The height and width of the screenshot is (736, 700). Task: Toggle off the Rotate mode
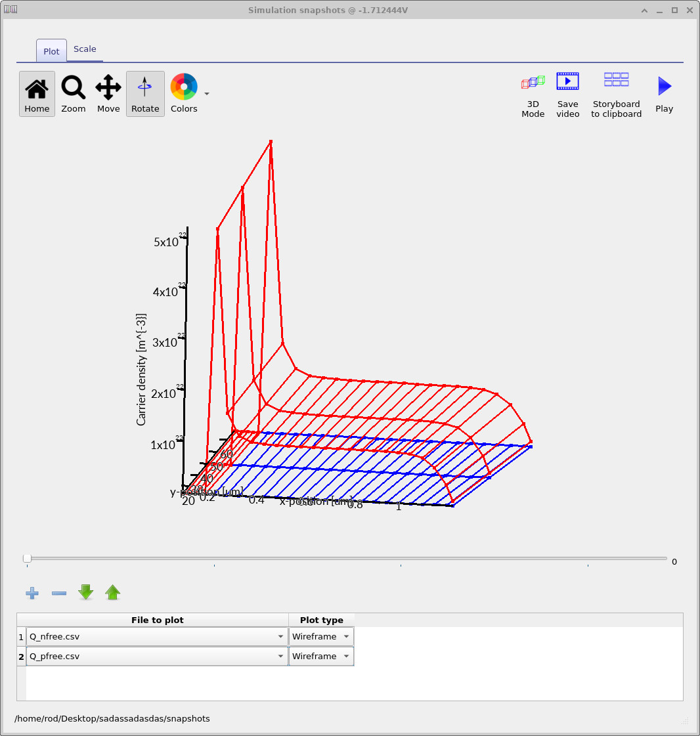145,92
